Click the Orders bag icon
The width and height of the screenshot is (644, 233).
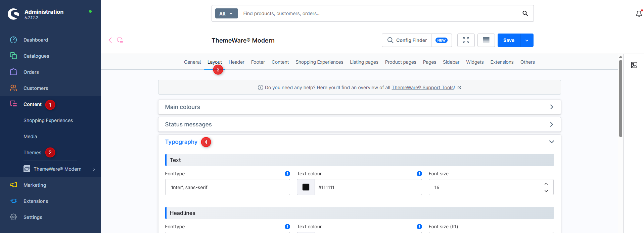(13, 72)
